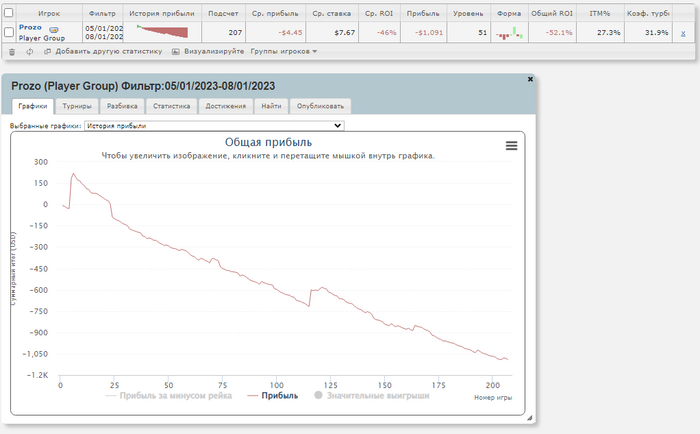Click the refresh arrows icon in the toolbar

[x=29, y=52]
